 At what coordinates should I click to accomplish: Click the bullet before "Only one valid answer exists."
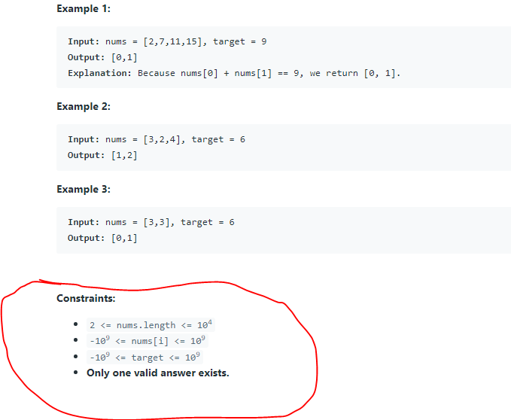click(x=76, y=373)
